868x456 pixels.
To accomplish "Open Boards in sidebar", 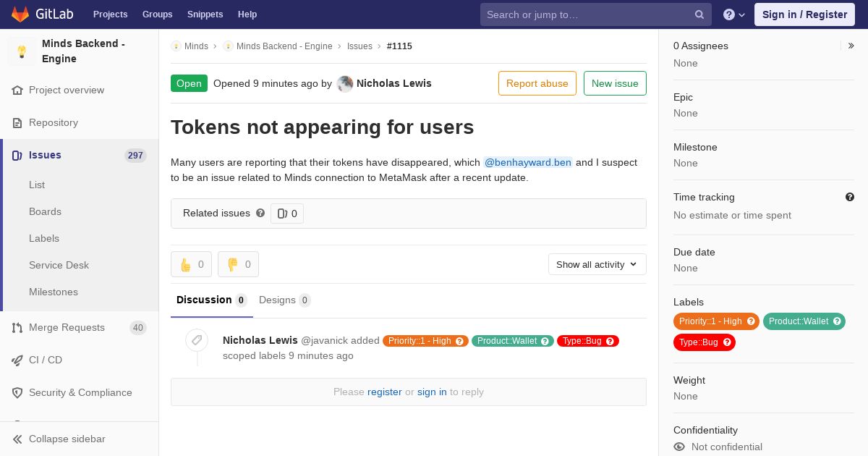I will coord(45,211).
